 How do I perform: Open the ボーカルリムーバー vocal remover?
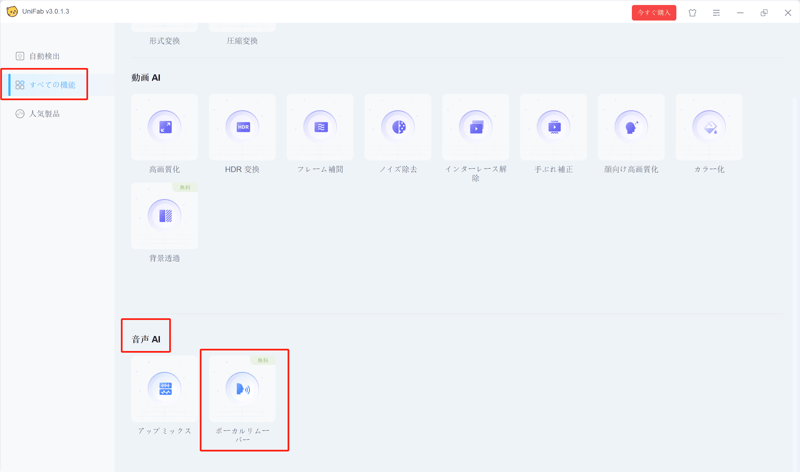242,389
